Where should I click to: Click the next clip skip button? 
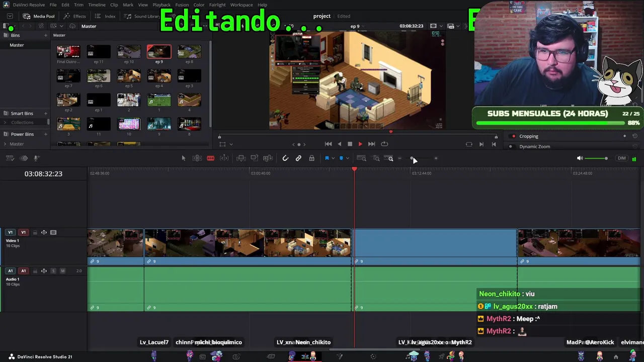tap(481, 144)
